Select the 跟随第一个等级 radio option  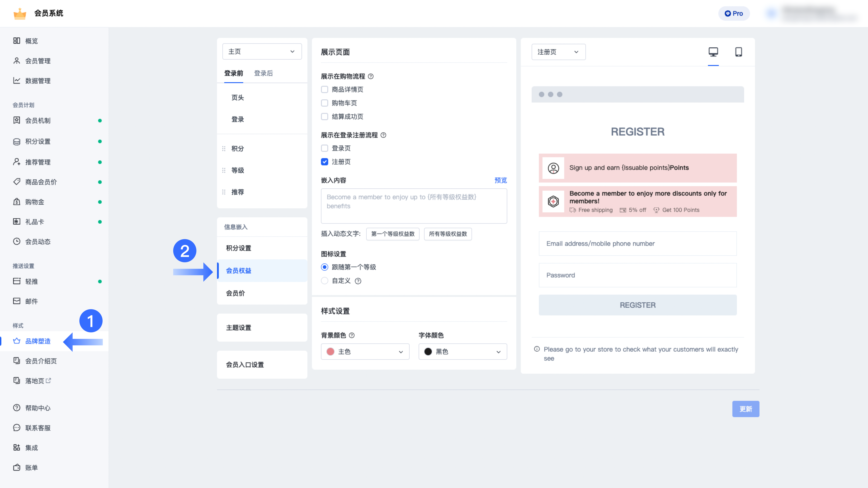[x=324, y=267]
